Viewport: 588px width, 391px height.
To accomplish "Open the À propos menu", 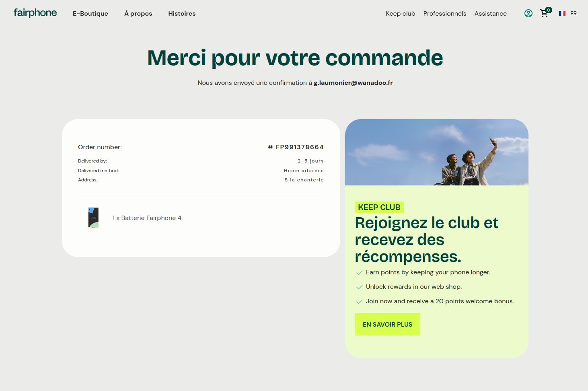I will (x=138, y=14).
